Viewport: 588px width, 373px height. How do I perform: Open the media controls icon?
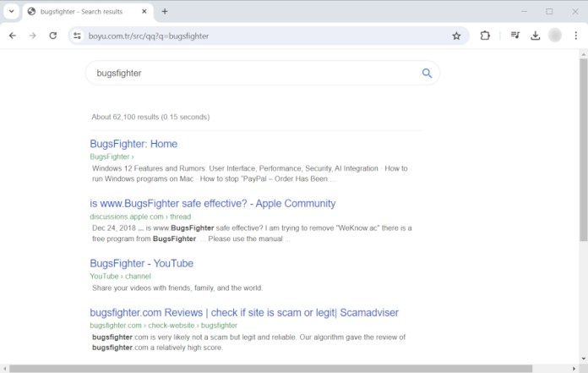point(514,36)
